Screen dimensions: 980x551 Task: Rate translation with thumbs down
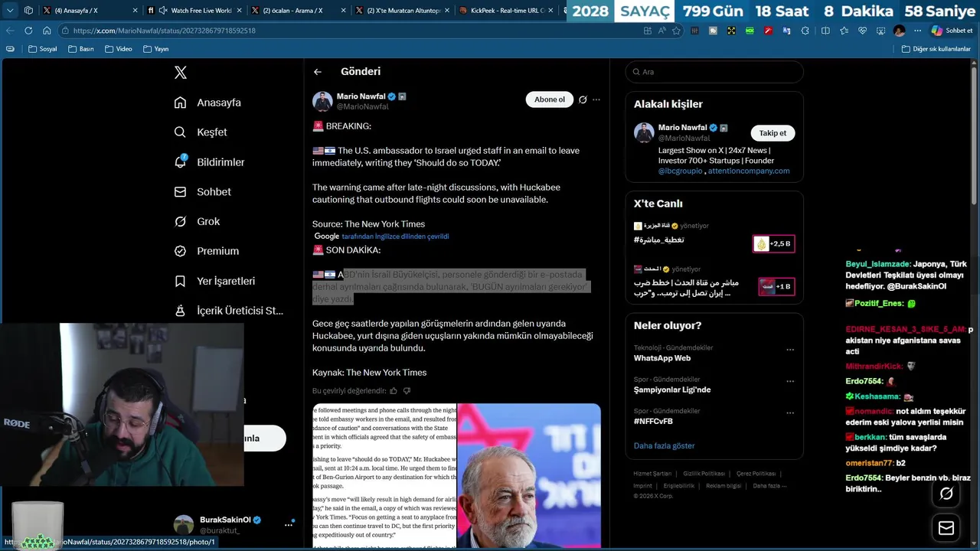(x=407, y=391)
